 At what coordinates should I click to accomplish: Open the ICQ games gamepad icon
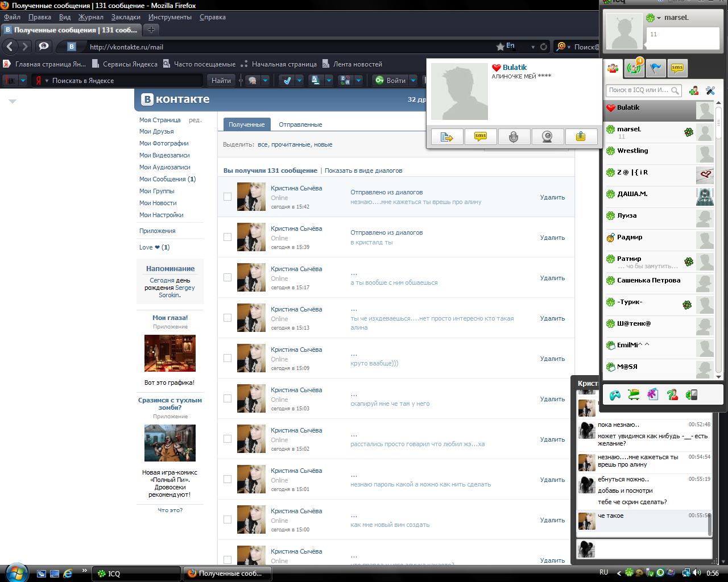615,395
